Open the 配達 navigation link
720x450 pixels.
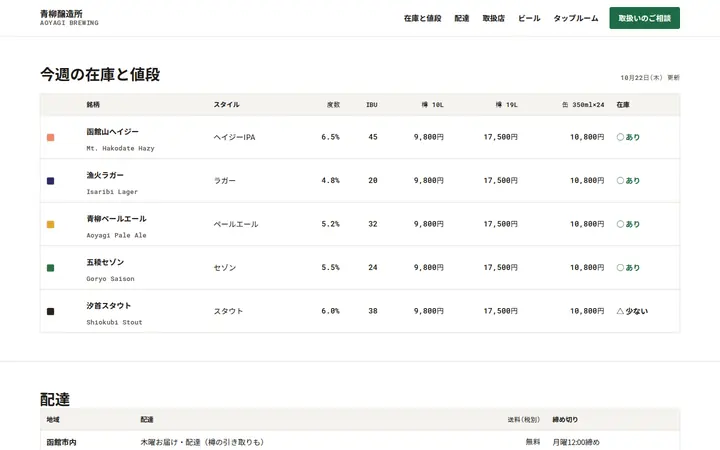(x=462, y=18)
